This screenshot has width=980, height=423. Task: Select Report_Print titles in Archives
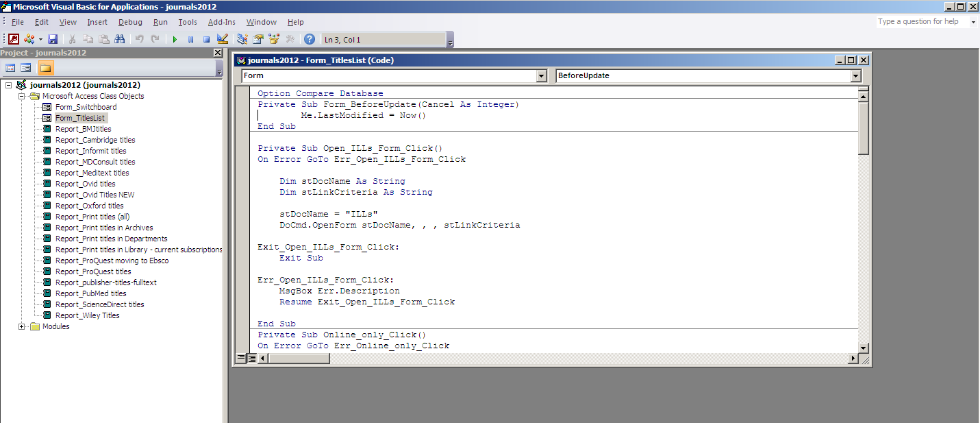pos(104,228)
